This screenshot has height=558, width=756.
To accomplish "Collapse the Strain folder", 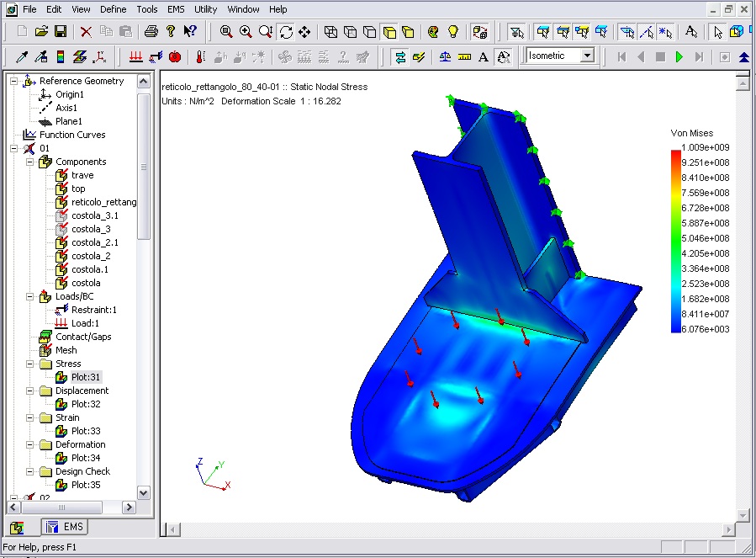I will click(30, 417).
